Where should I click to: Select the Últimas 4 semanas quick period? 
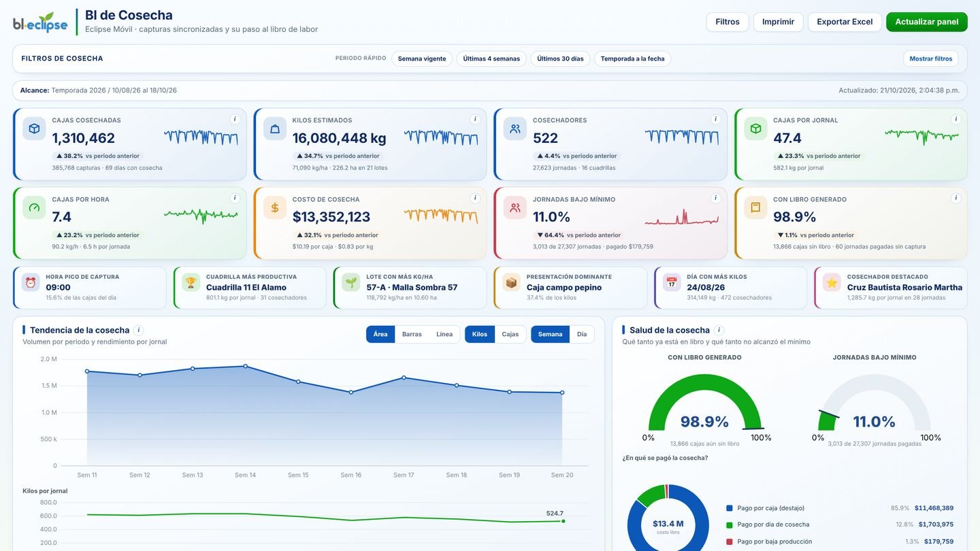(491, 59)
